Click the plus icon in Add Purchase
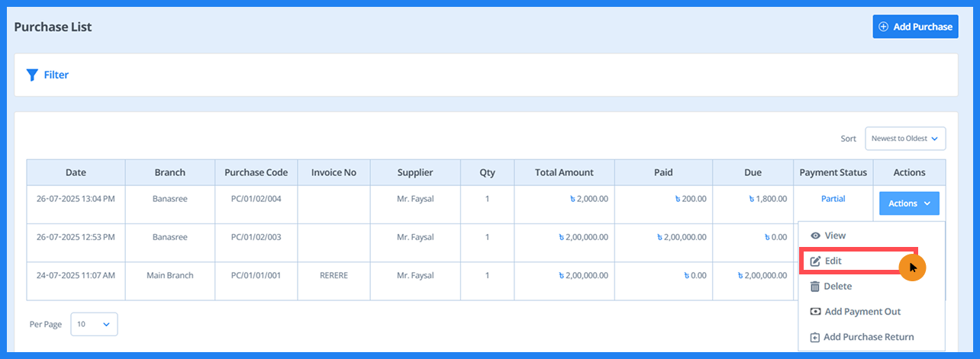The image size is (980, 359). [884, 27]
